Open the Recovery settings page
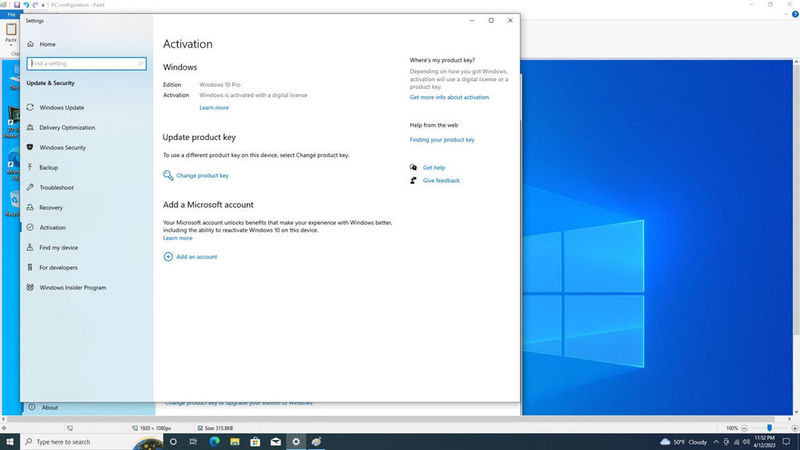The width and height of the screenshot is (800, 450). pos(51,208)
